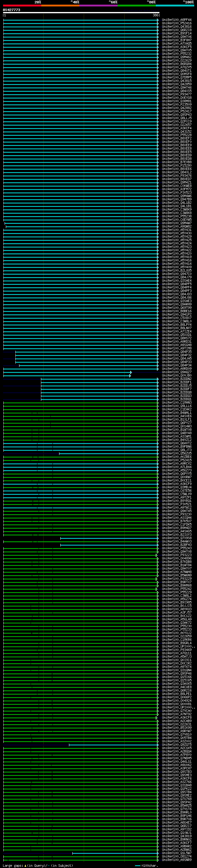Select hit label UniRef100_Q6AVT2
Screen dimensions: 197x868
click(x=177, y=443)
